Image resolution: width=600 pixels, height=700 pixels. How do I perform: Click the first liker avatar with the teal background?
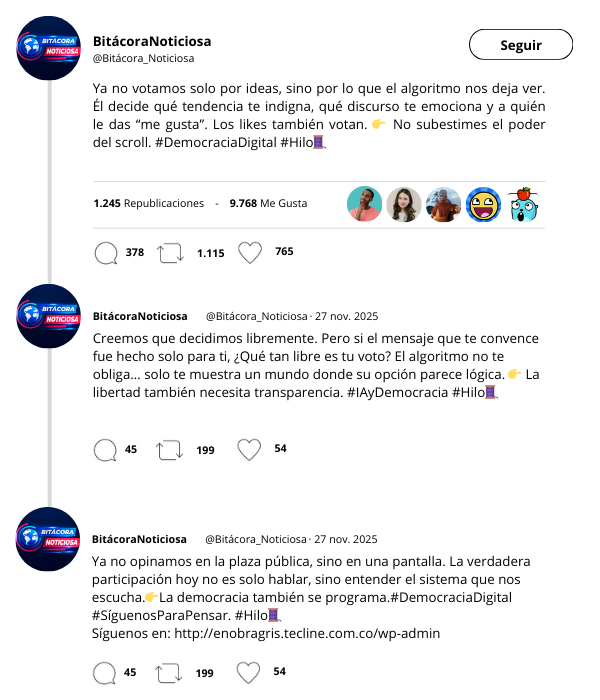(365, 204)
